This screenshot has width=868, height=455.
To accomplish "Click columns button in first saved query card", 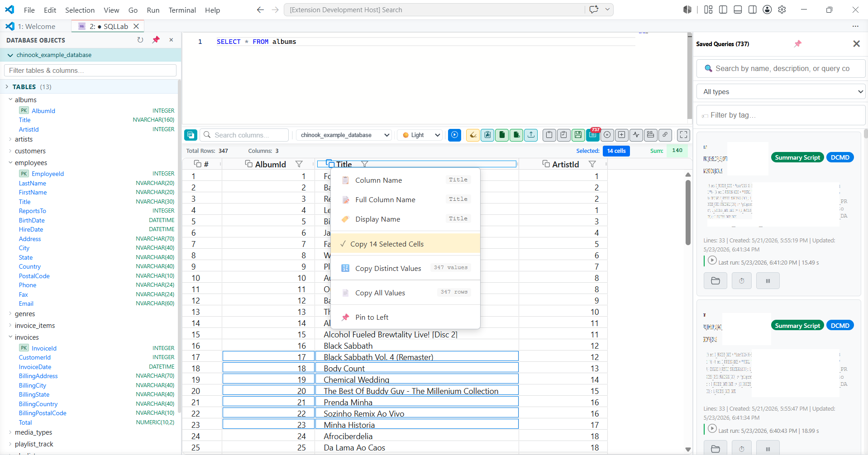I will click(x=768, y=281).
